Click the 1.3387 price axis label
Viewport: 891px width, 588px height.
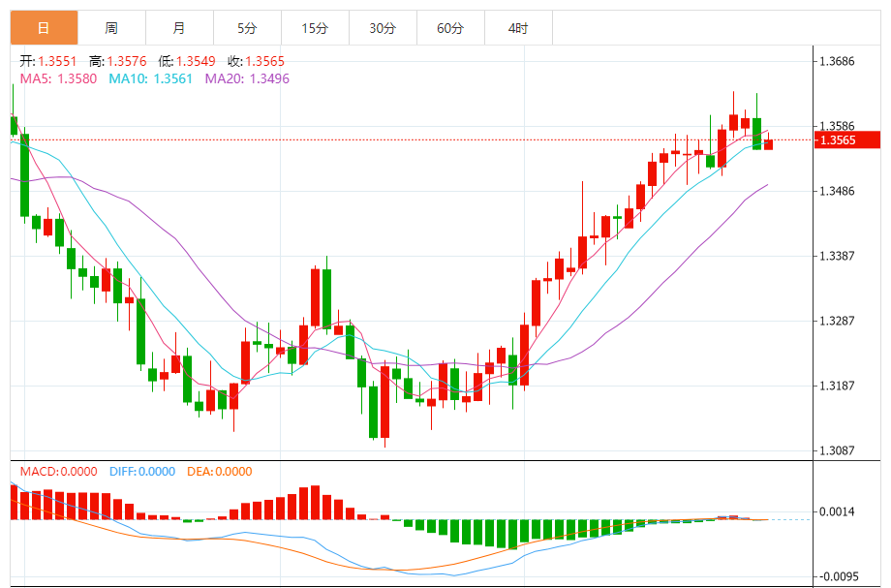(x=837, y=256)
